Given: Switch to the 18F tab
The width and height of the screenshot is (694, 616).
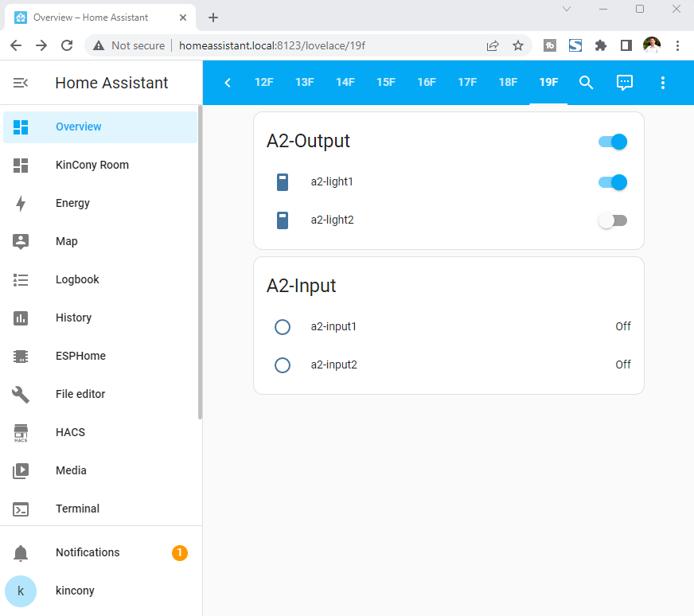Looking at the screenshot, I should click(508, 83).
